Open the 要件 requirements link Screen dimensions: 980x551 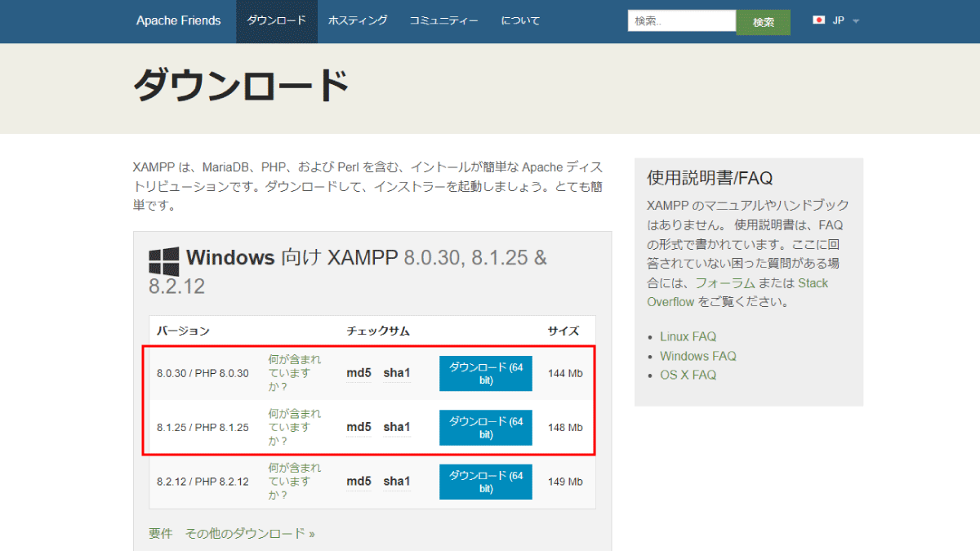click(x=161, y=533)
